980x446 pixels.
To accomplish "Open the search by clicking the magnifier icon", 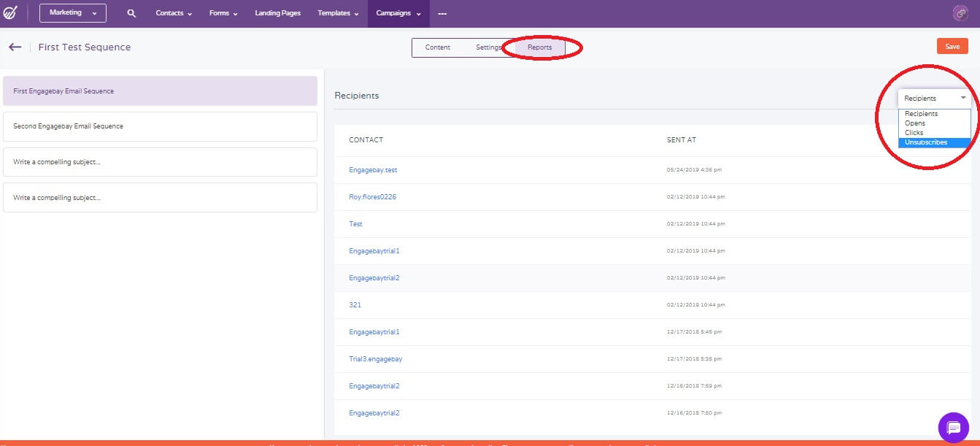I will tap(131, 12).
